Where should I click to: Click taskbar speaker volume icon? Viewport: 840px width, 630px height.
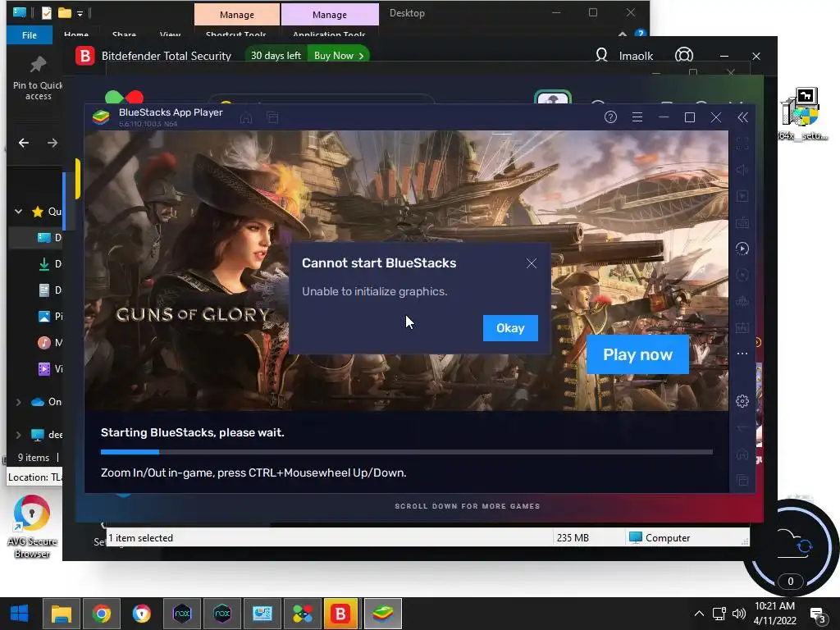[739, 614]
